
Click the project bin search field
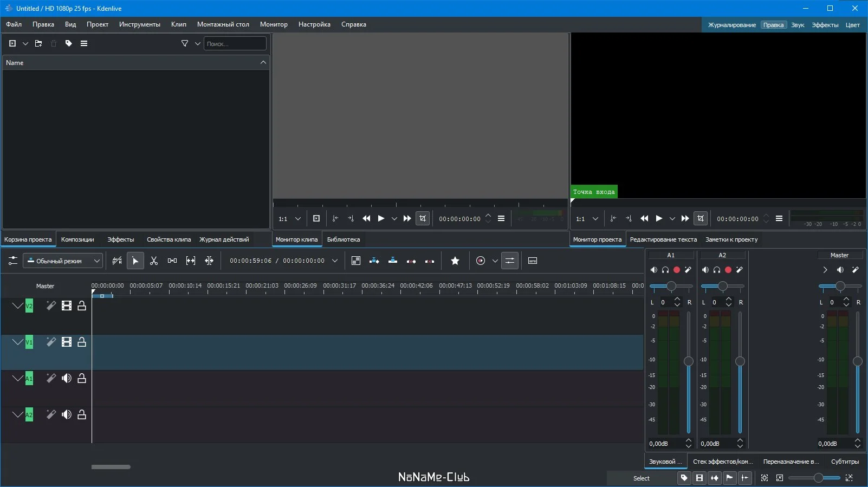[235, 44]
